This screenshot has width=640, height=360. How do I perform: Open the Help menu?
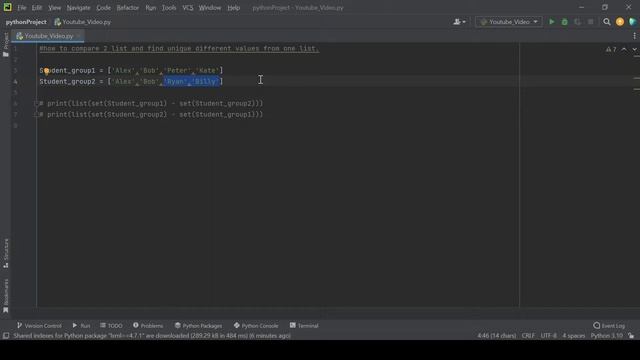(x=233, y=8)
